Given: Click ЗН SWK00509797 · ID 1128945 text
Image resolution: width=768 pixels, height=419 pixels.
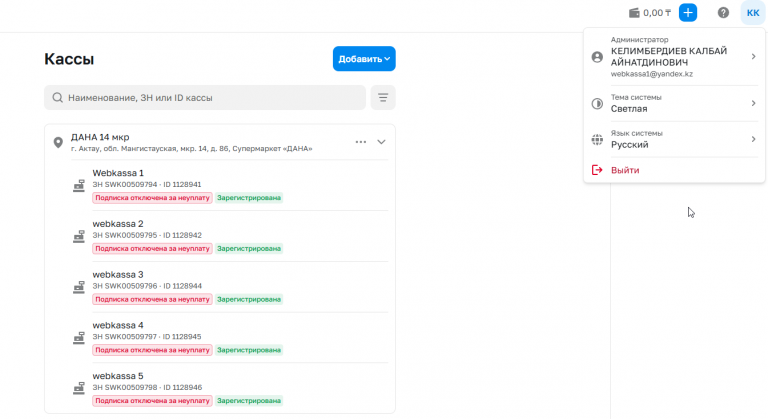Looking at the screenshot, I should point(147,337).
